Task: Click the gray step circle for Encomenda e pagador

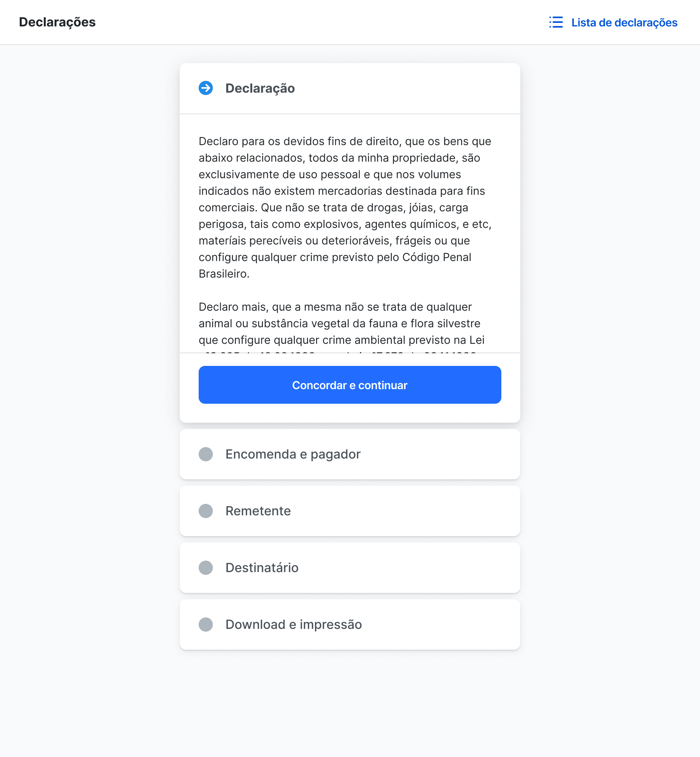Action: [206, 454]
